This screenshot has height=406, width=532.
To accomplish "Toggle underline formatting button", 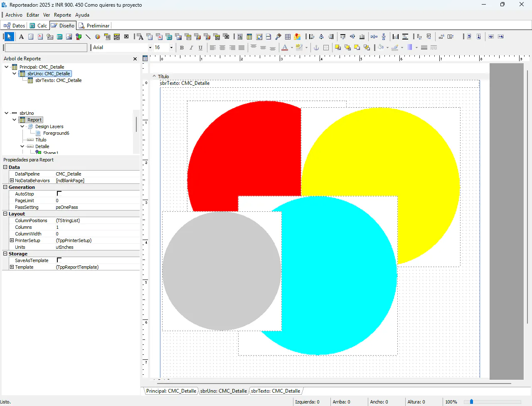I will (200, 47).
